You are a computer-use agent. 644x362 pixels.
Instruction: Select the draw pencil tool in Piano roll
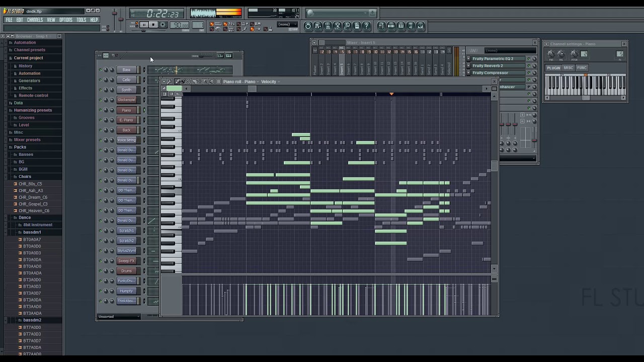tap(177, 81)
